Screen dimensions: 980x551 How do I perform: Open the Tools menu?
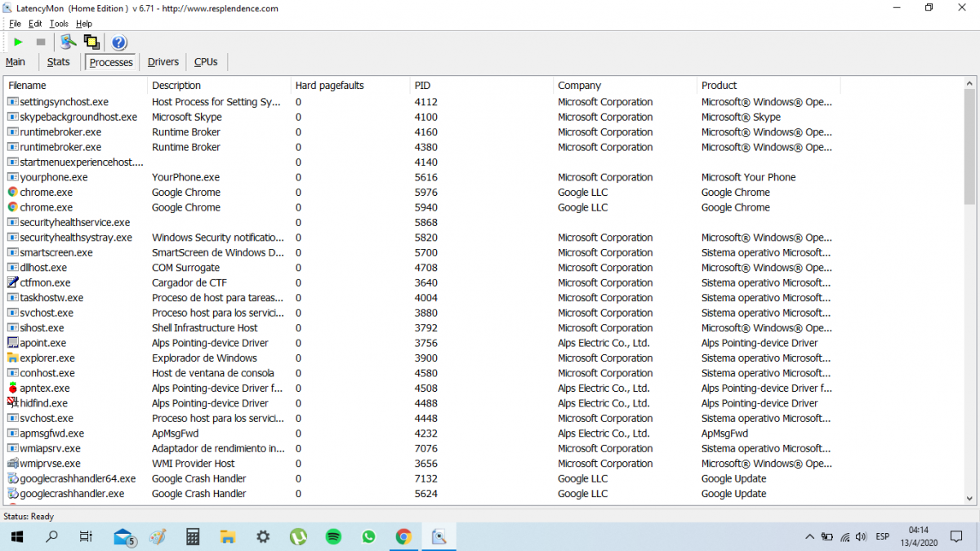pos(59,24)
